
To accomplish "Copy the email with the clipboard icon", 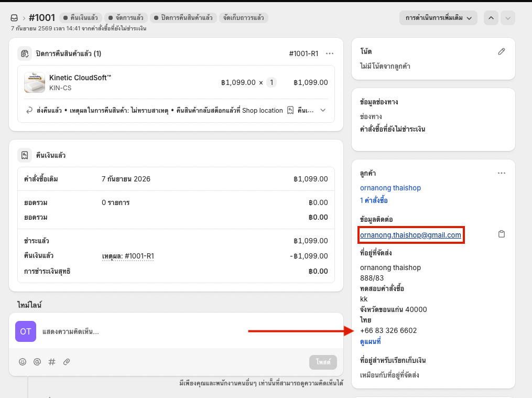I will point(502,234).
